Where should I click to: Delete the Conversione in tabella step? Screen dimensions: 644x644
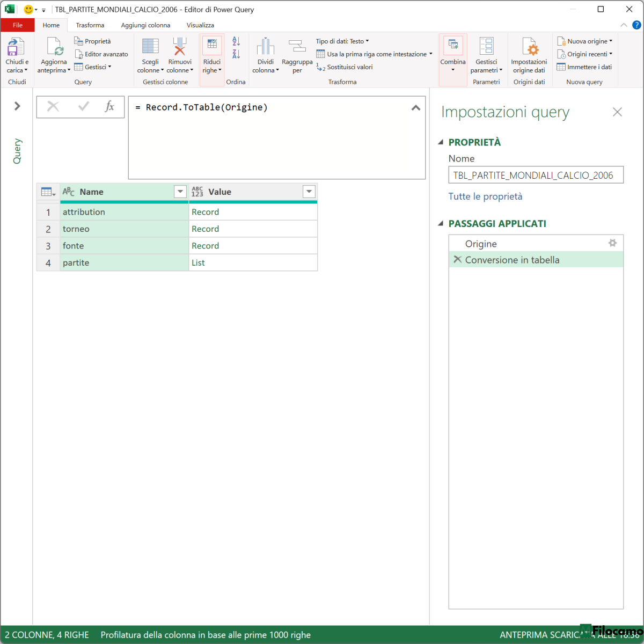(x=458, y=259)
